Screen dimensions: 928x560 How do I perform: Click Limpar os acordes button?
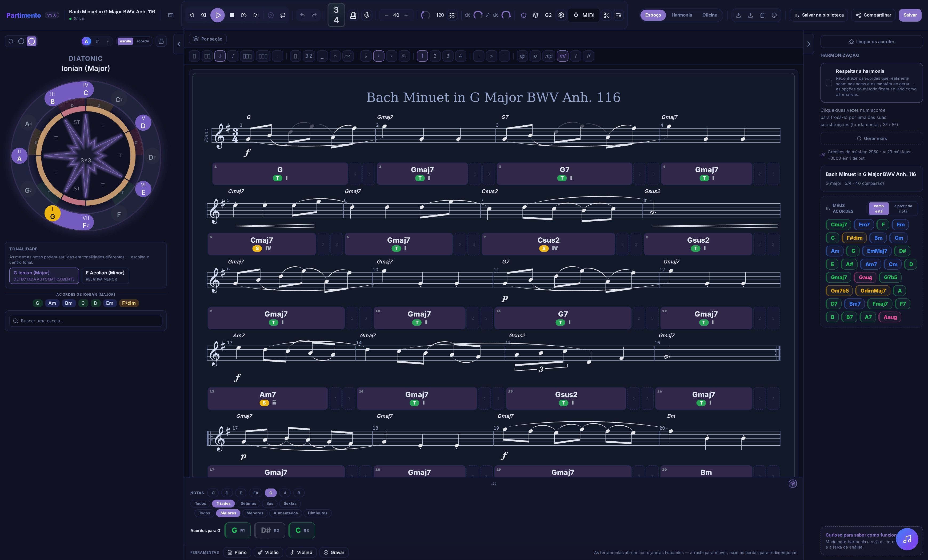click(871, 41)
